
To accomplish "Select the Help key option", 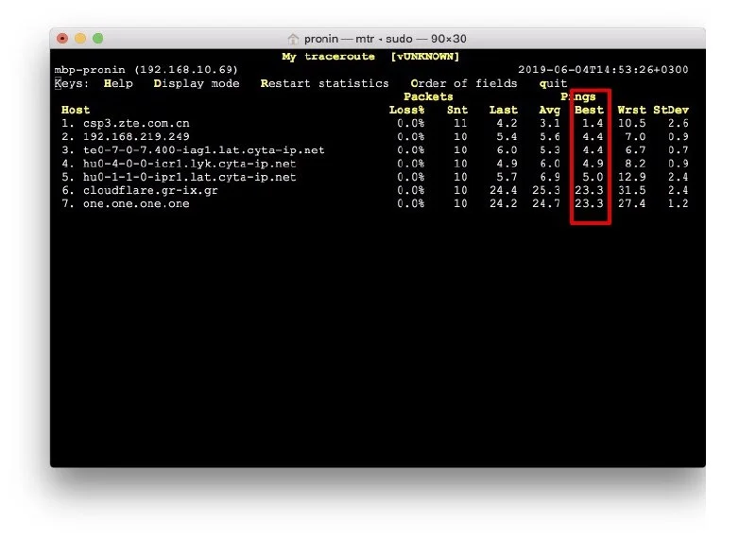I will point(118,83).
